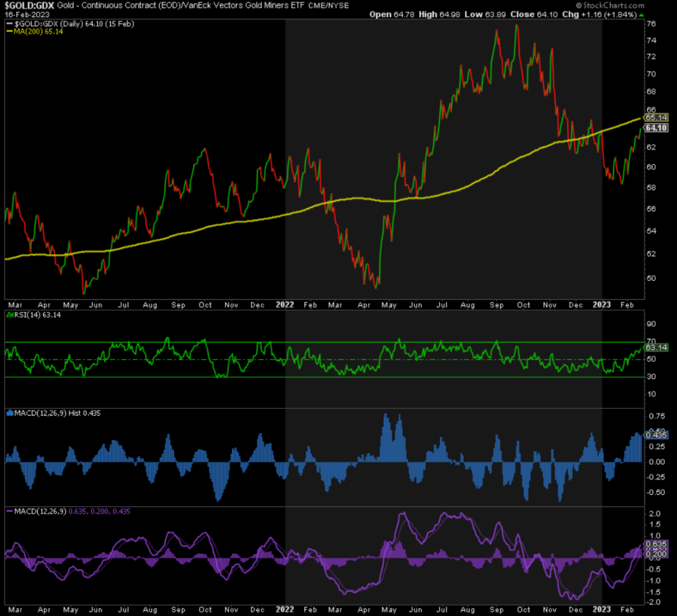This screenshot has height=616, width=677.
Task: Click the 68 label on the price axis
Action: 651,91
